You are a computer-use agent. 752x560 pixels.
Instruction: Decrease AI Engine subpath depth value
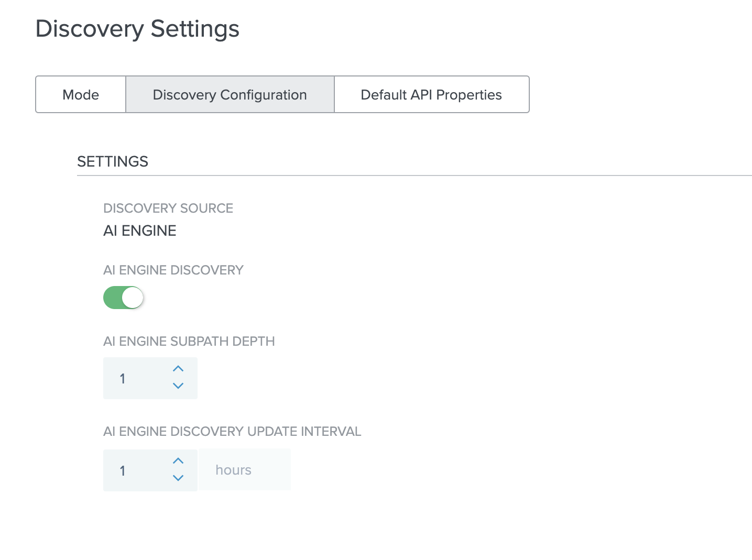[178, 386]
